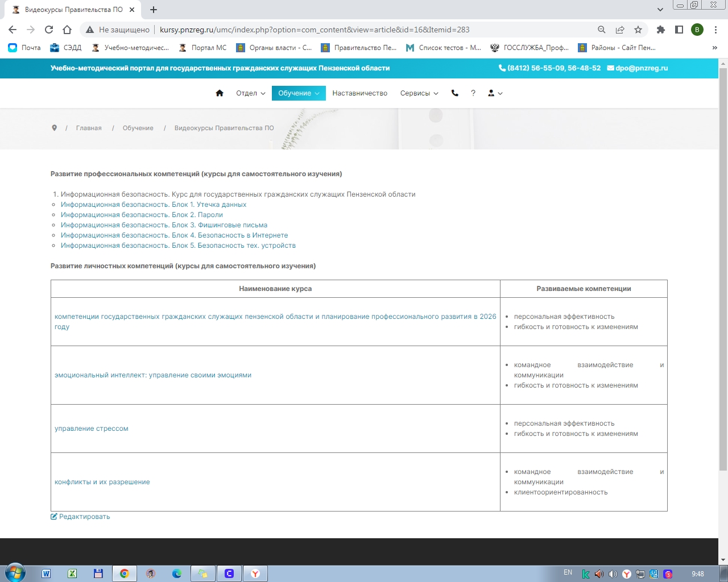Open the управление стрессом course link
This screenshot has width=728, height=582.
(92, 429)
